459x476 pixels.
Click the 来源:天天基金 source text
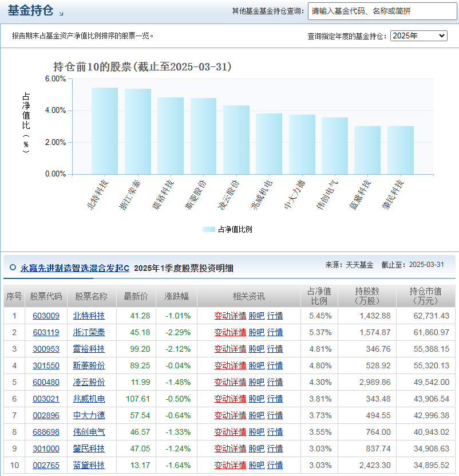click(349, 265)
